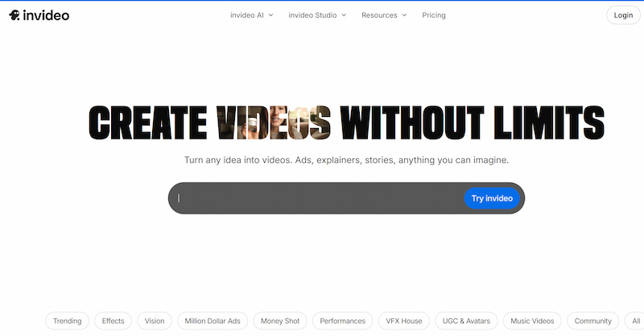This screenshot has width=644, height=336.
Task: Select the Trending category chip
Action: pos(67,321)
